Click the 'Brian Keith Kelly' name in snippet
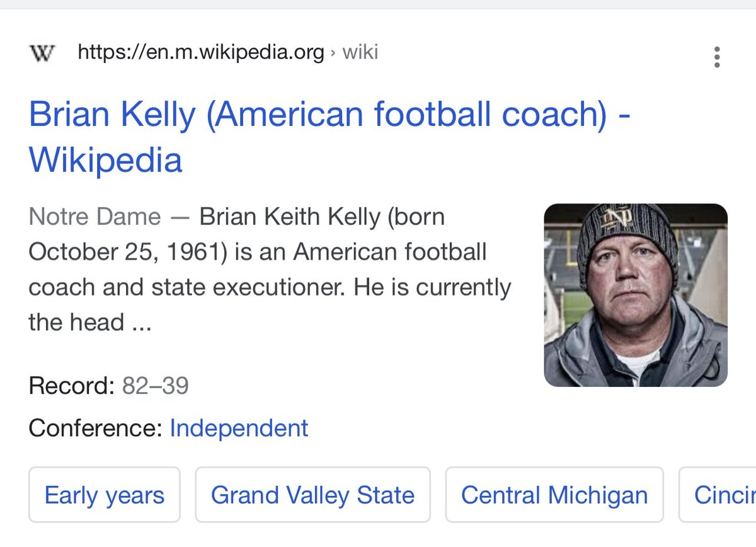Viewport: 756px width, 547px height. 290,217
